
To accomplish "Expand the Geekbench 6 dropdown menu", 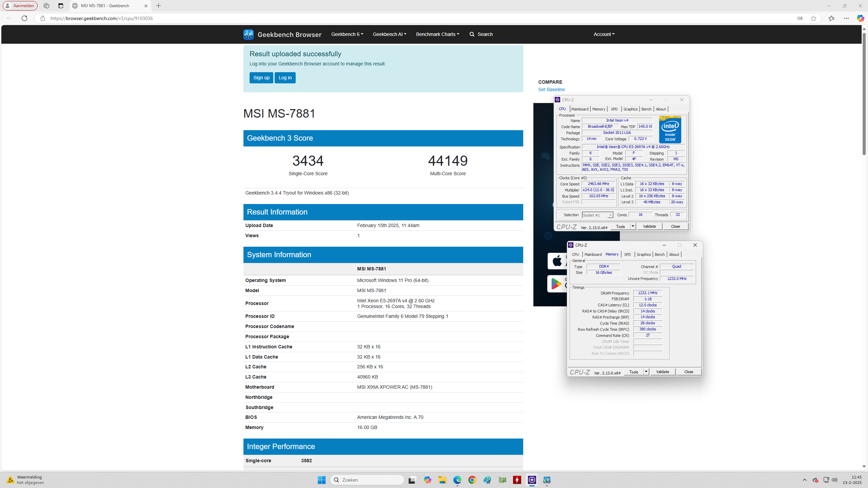I will click(347, 34).
